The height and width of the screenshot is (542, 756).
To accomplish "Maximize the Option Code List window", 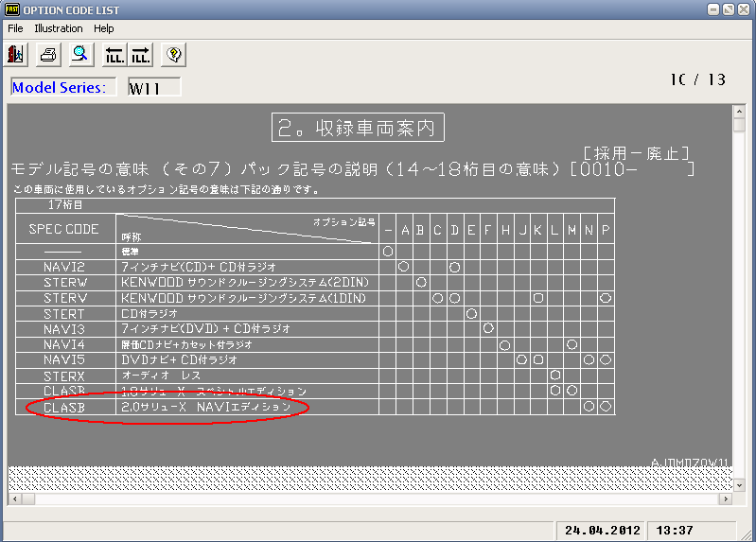I will pyautogui.click(x=728, y=9).
